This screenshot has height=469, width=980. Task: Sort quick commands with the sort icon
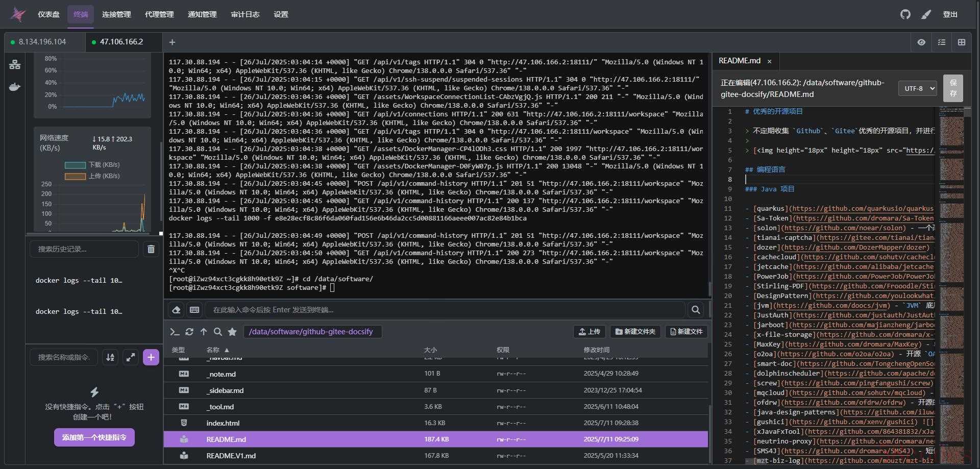(110, 357)
